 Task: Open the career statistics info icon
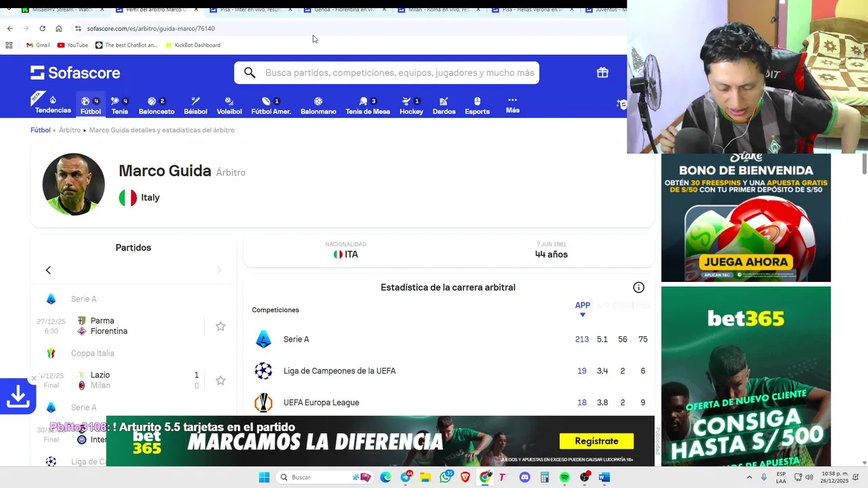coord(638,287)
